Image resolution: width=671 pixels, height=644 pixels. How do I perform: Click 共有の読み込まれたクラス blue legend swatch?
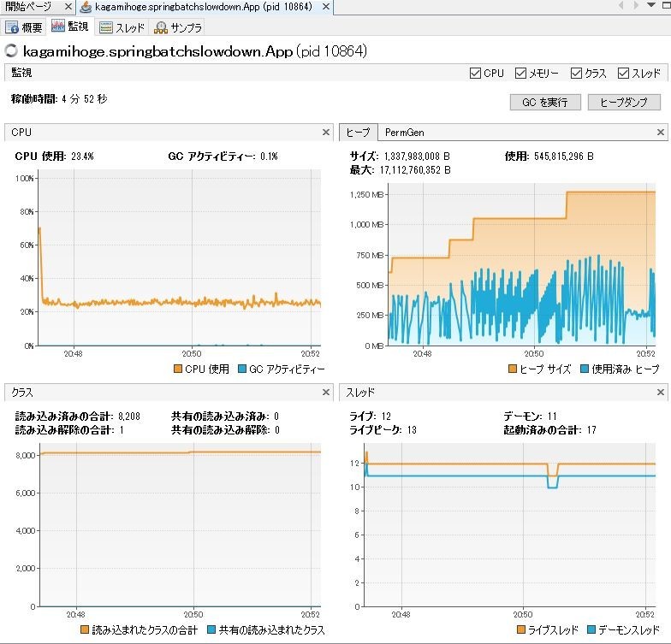pyautogui.click(x=211, y=629)
